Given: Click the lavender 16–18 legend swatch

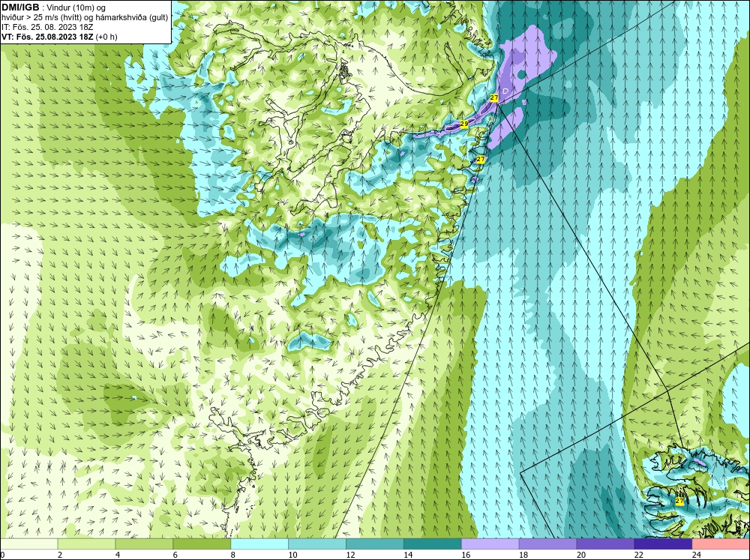Looking at the screenshot, I should [x=490, y=544].
